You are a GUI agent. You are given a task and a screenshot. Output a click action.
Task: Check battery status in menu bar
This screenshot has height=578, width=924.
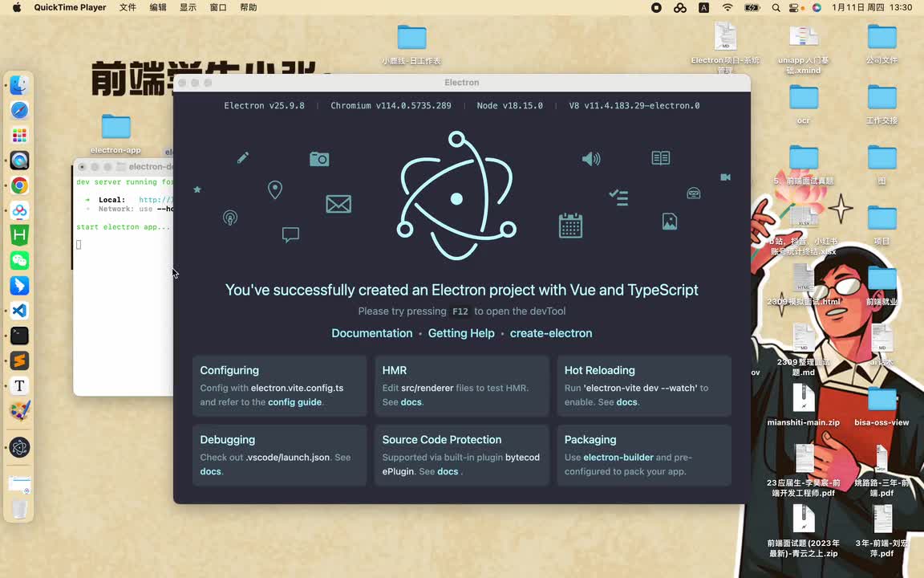tap(752, 8)
